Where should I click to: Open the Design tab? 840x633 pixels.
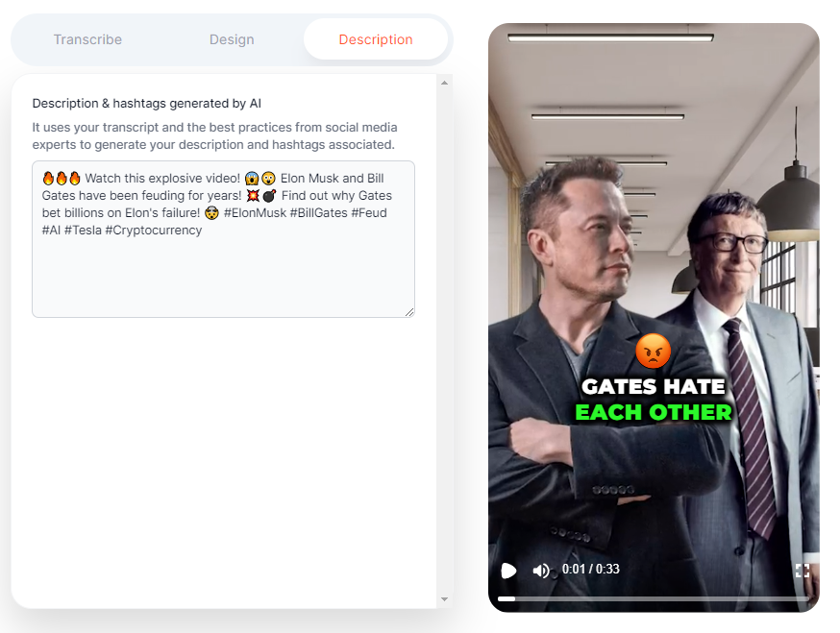tap(232, 39)
